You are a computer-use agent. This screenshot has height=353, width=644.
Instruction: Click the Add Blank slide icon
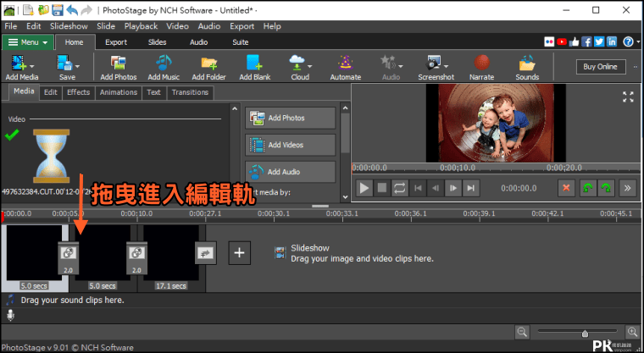(255, 63)
